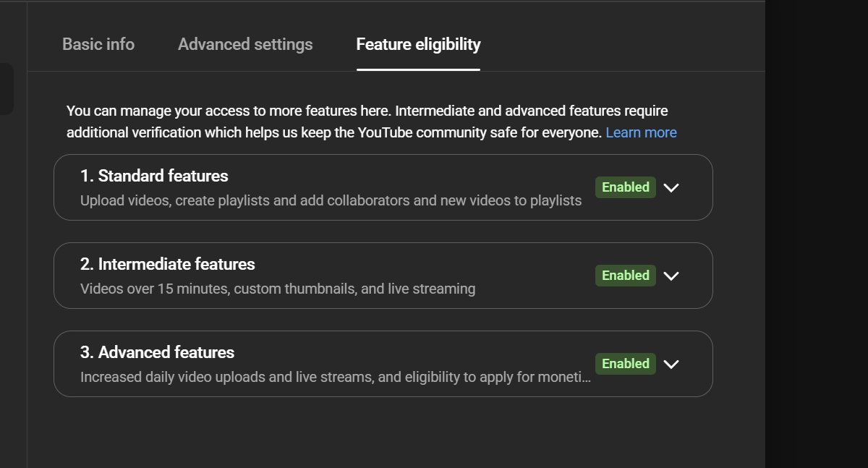Click the truncated 'moneti…' text end

[568, 378]
